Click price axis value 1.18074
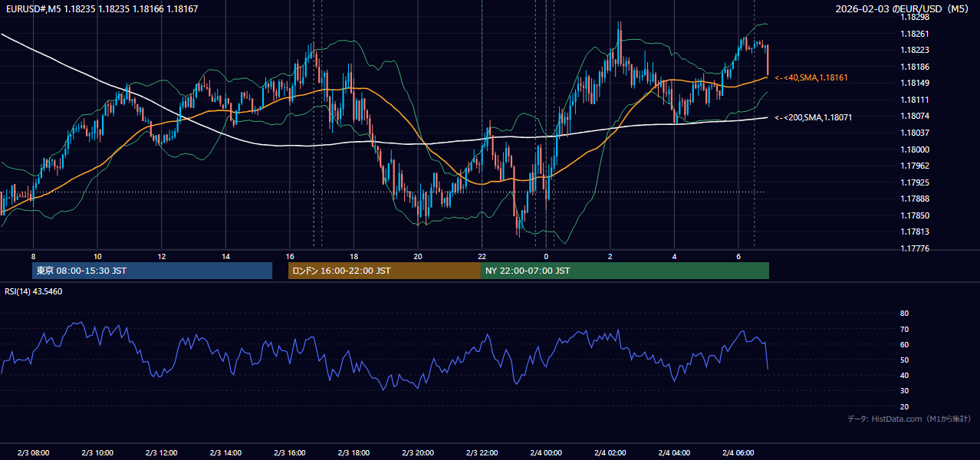Screen dimensions: 980x460 coord(915,116)
